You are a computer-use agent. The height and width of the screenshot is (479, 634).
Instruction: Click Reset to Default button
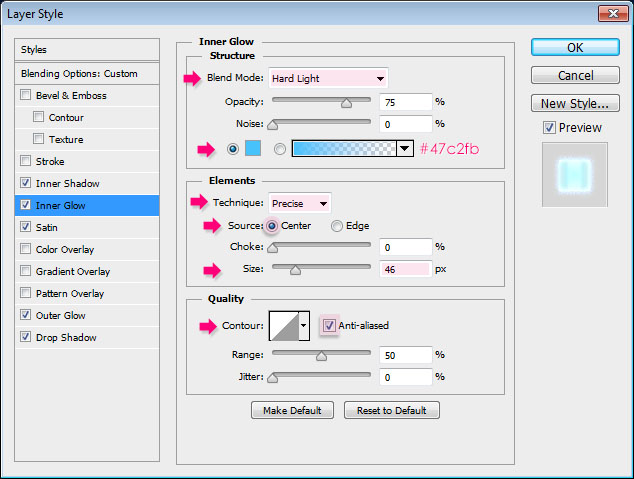click(x=391, y=411)
